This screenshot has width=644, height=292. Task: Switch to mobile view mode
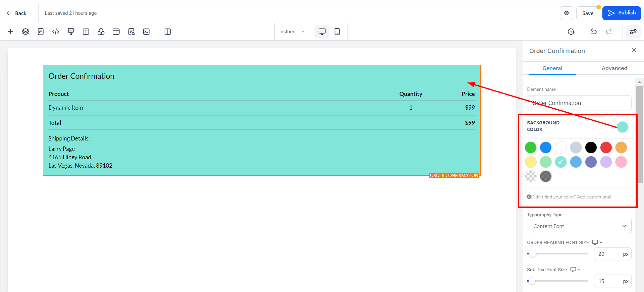[337, 32]
